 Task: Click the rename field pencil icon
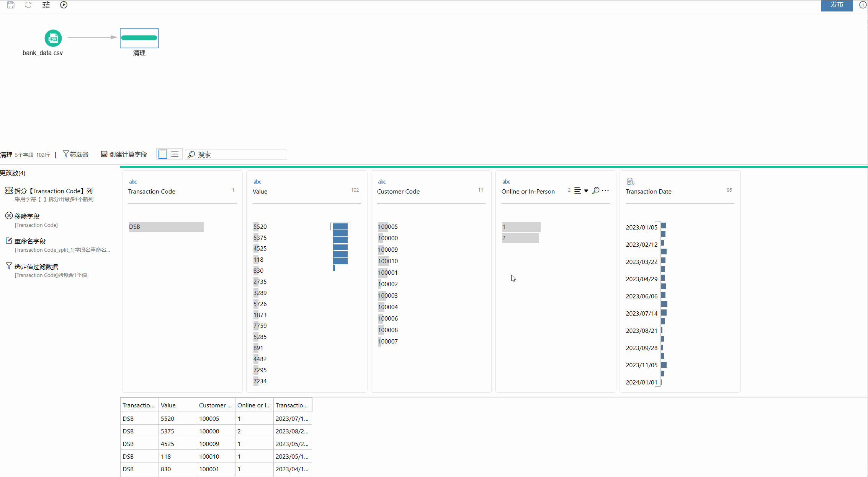click(x=9, y=240)
